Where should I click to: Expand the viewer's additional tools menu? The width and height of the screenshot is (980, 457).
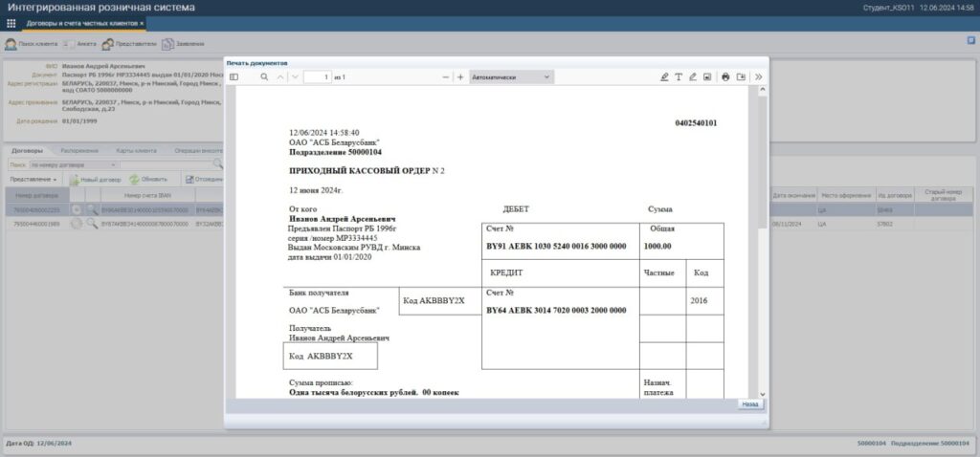[758, 76]
